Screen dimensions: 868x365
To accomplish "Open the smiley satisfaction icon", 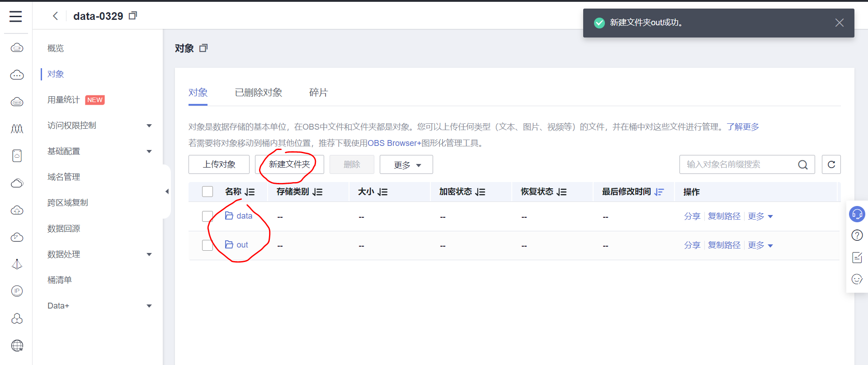I will pos(857,279).
